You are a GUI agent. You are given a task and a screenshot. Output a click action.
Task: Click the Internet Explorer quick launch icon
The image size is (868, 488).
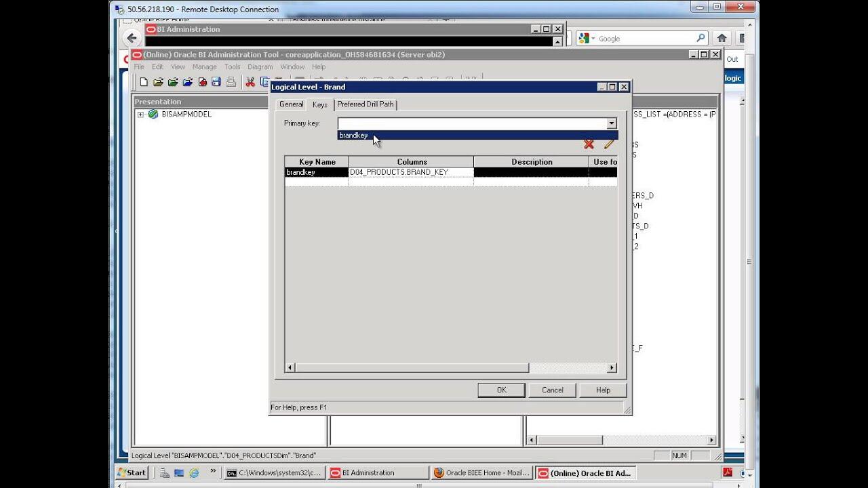[194, 473]
